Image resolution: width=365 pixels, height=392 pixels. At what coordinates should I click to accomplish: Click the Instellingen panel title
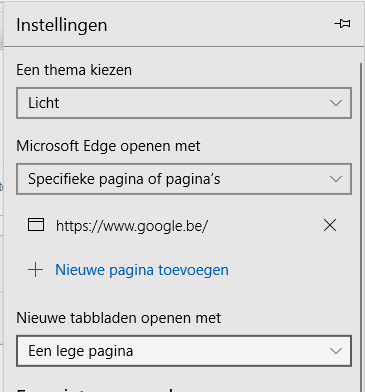coord(62,25)
